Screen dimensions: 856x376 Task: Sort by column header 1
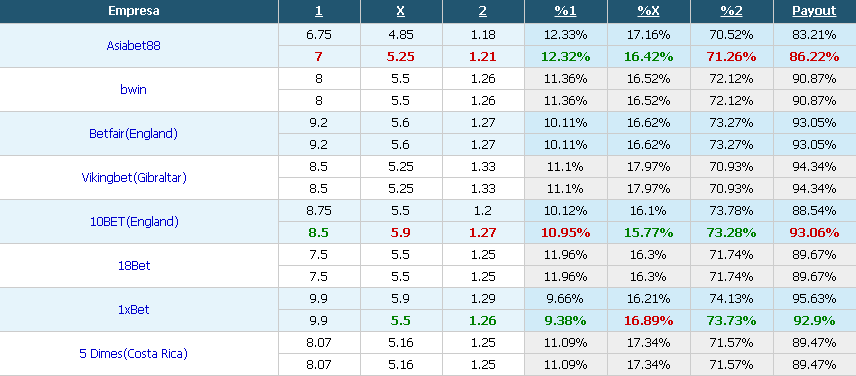[319, 11]
